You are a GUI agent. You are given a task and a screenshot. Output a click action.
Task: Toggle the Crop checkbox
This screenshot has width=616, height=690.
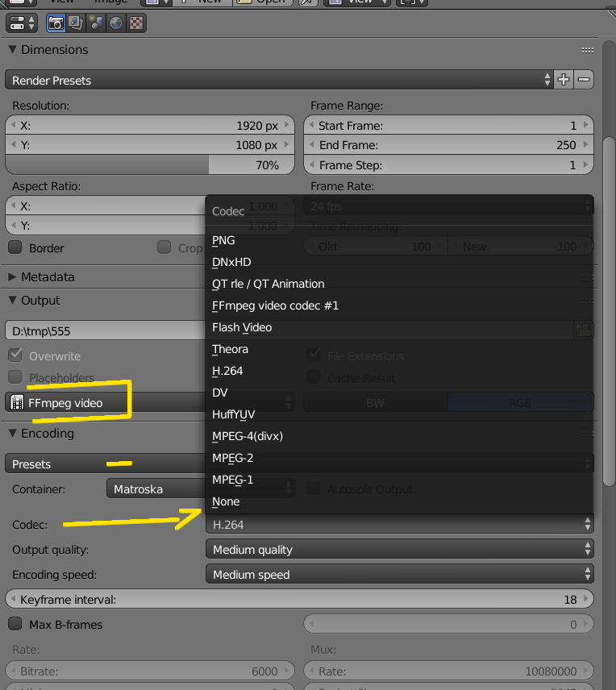point(164,247)
